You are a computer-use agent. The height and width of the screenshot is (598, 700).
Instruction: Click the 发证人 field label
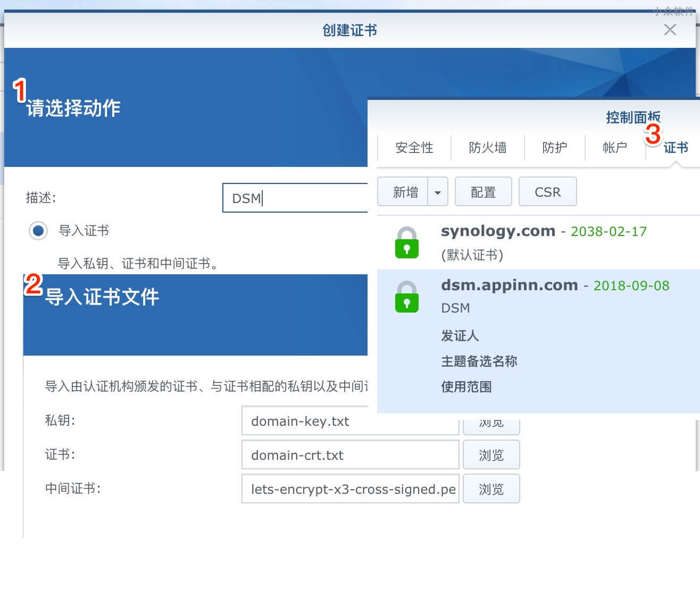460,336
